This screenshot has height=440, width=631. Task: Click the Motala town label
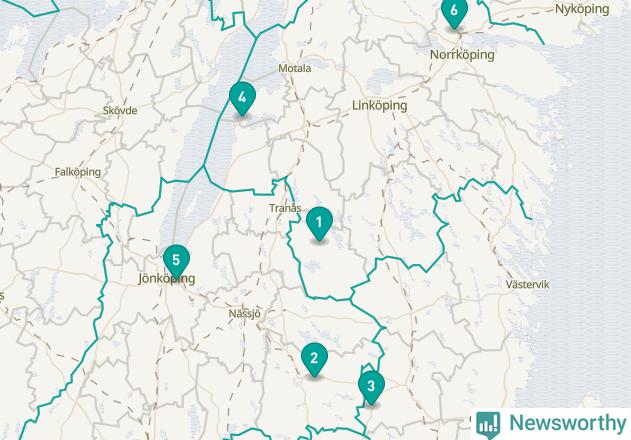tap(295, 68)
